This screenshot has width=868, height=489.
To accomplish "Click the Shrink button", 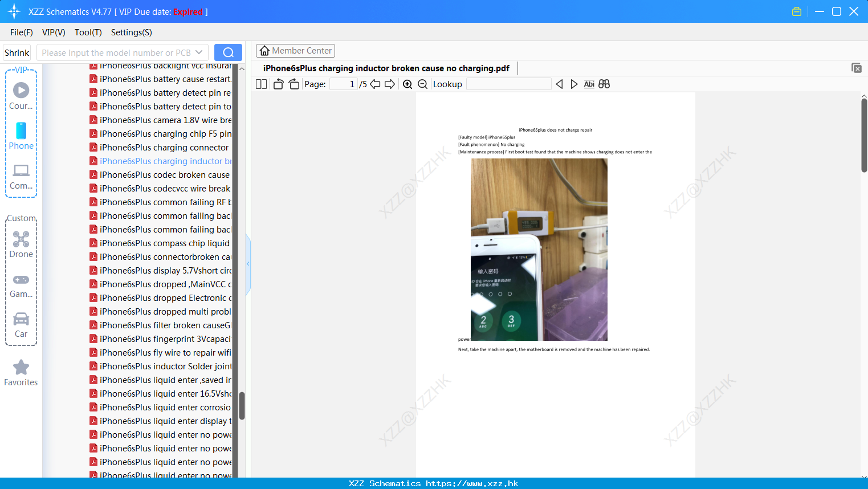I will (17, 52).
